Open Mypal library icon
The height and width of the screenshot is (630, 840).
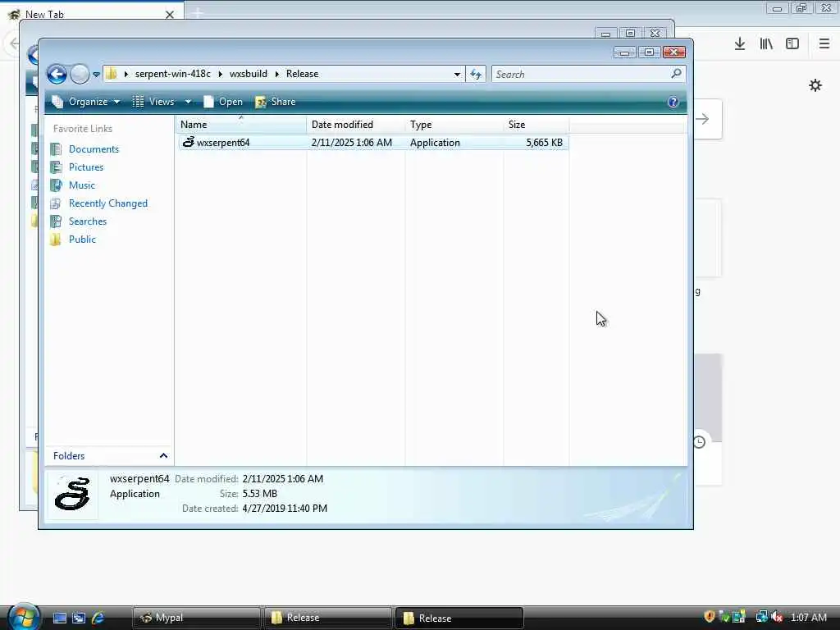tap(766, 44)
